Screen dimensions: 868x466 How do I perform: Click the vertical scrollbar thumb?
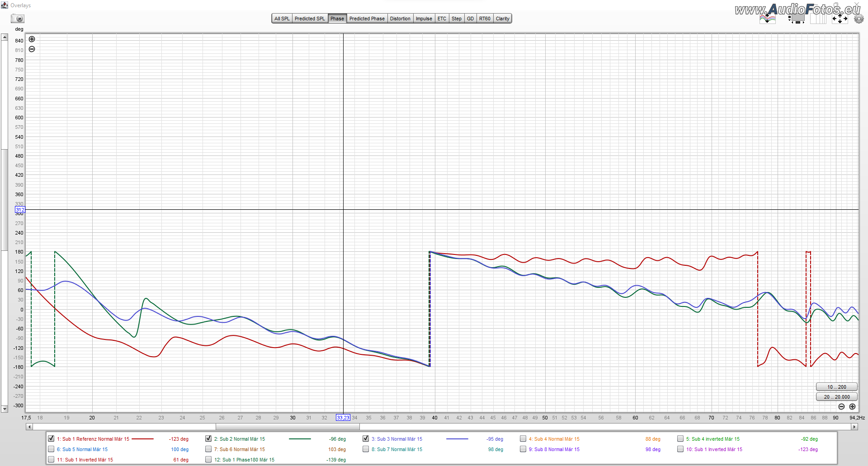pos(5,199)
